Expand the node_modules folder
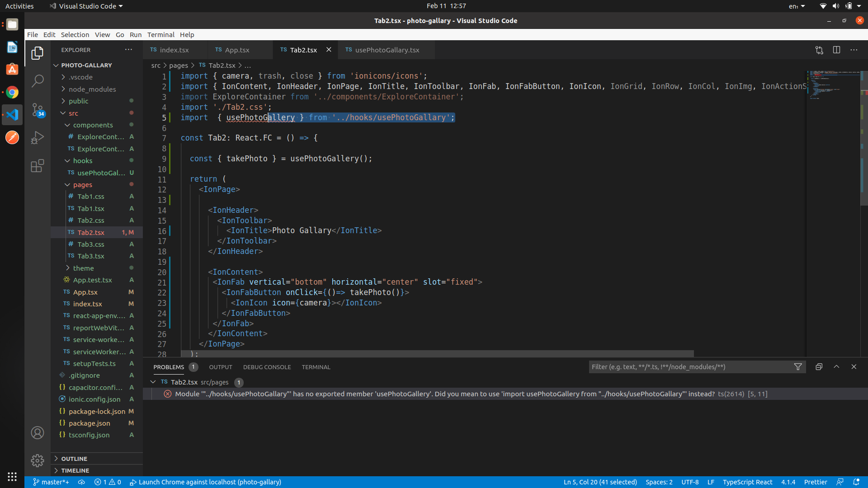 (92, 89)
